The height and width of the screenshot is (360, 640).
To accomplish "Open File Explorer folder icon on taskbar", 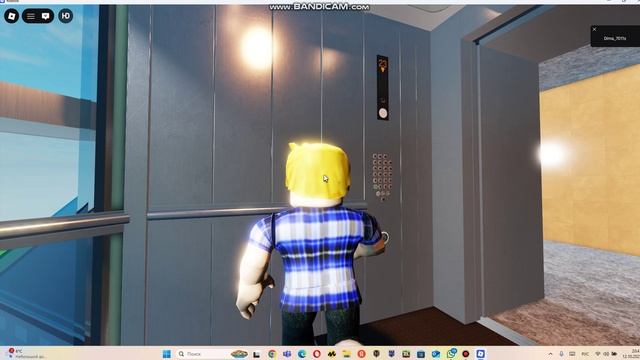I will click(347, 354).
